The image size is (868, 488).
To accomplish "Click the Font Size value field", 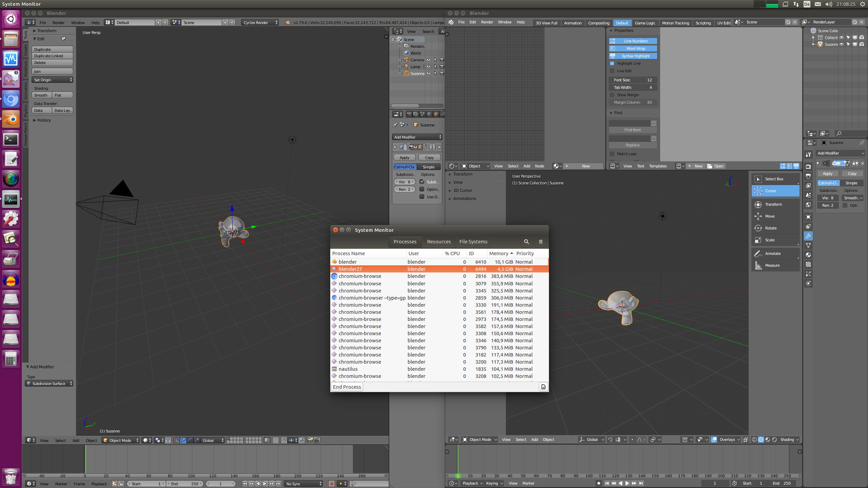I will click(633, 80).
